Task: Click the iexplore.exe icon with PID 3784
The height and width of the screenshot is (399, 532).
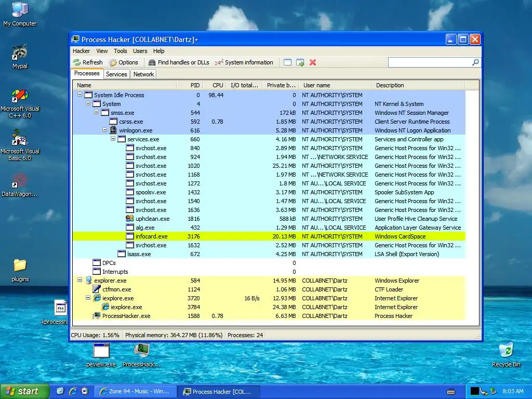Action: click(105, 307)
